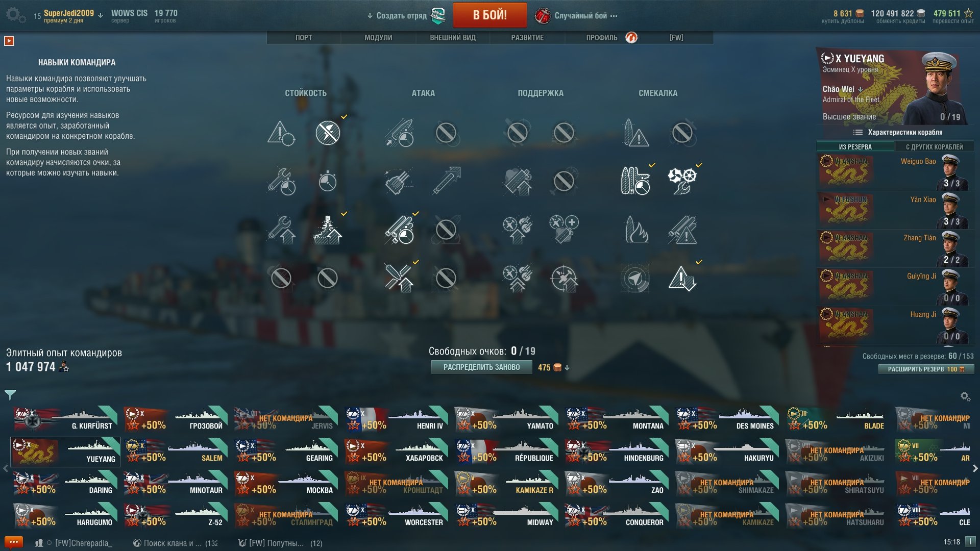
Task: Open carousel settings gear above ship list
Action: [965, 396]
